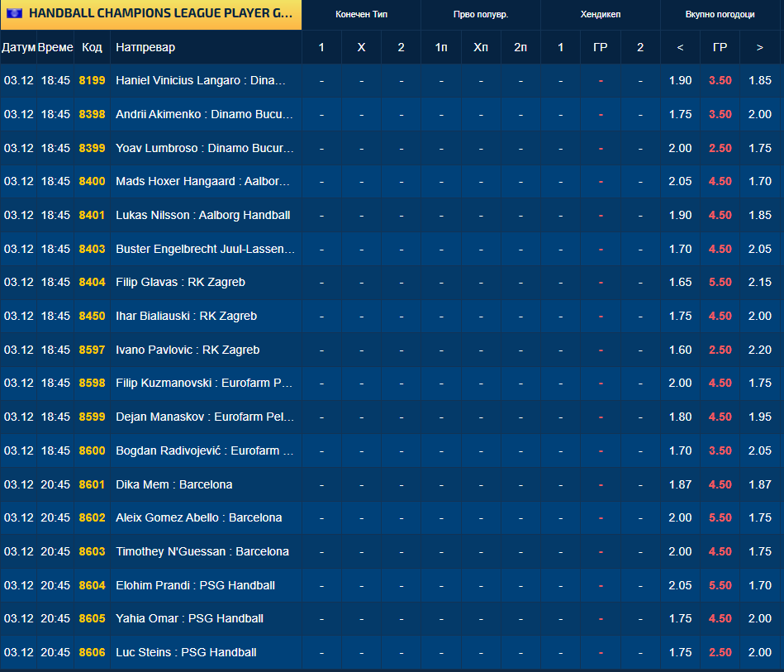Image resolution: width=784 pixels, height=672 pixels.
Task: Choose over odds 2.20 for Ivano Pavlovic
Action: click(x=759, y=350)
